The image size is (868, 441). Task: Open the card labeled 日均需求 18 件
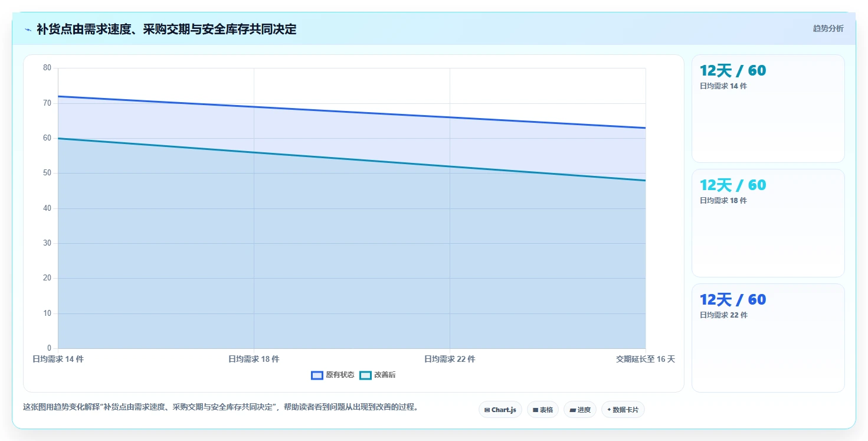[x=768, y=223]
